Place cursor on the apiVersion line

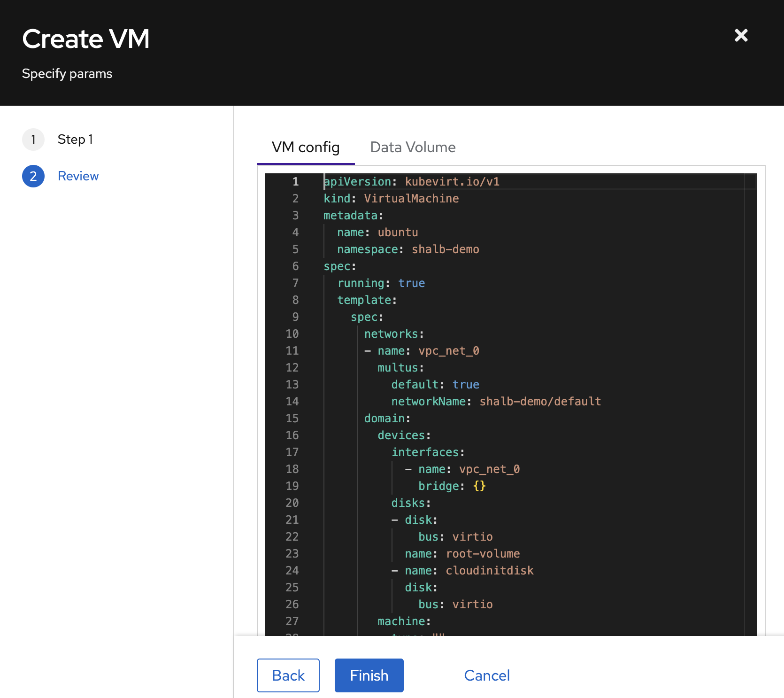411,182
